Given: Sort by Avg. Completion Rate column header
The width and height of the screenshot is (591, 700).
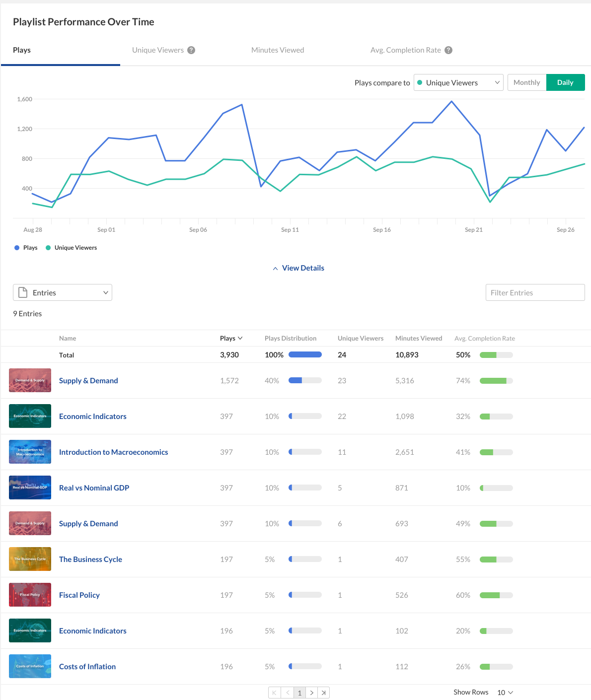Looking at the screenshot, I should (485, 338).
